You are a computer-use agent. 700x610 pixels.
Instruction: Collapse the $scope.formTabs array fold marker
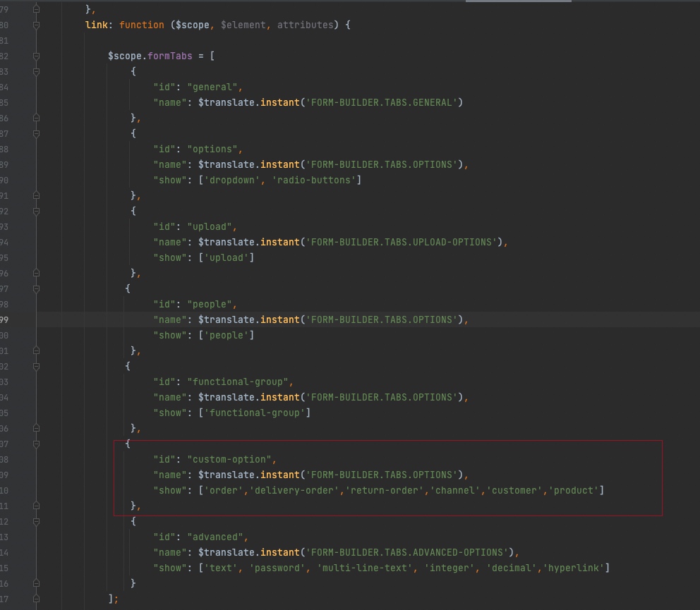36,56
